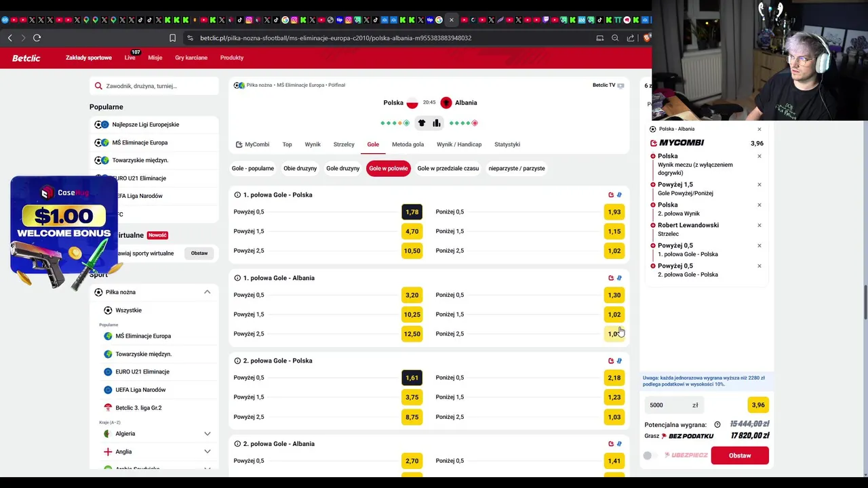Screen dimensions: 868x488
Task: Expand the Algieria country list
Action: (208, 434)
